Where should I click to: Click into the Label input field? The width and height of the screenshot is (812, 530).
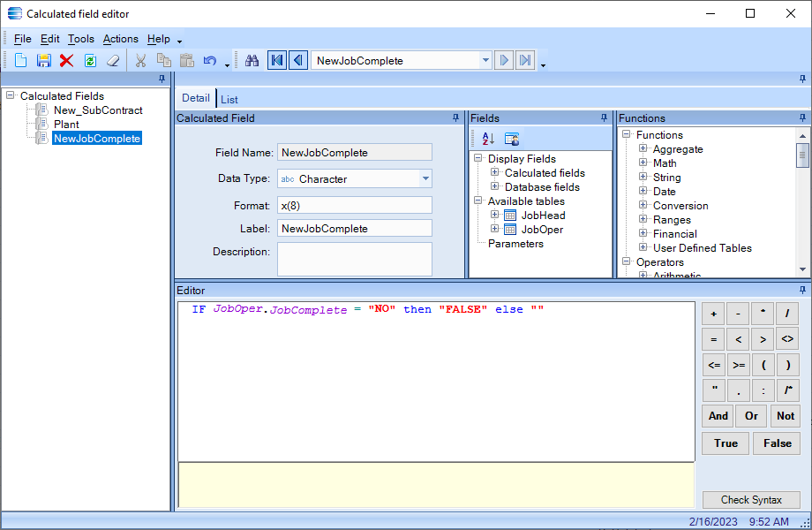pos(355,229)
